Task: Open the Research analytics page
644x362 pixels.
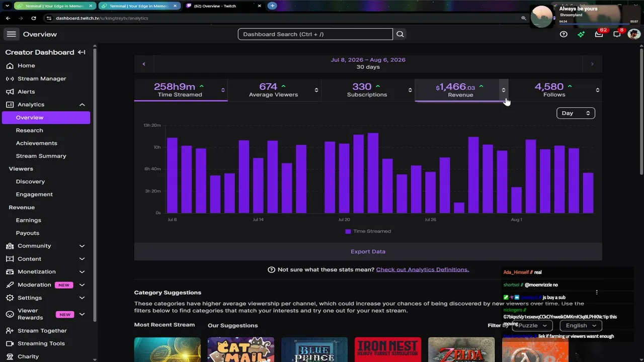Action: (29, 130)
